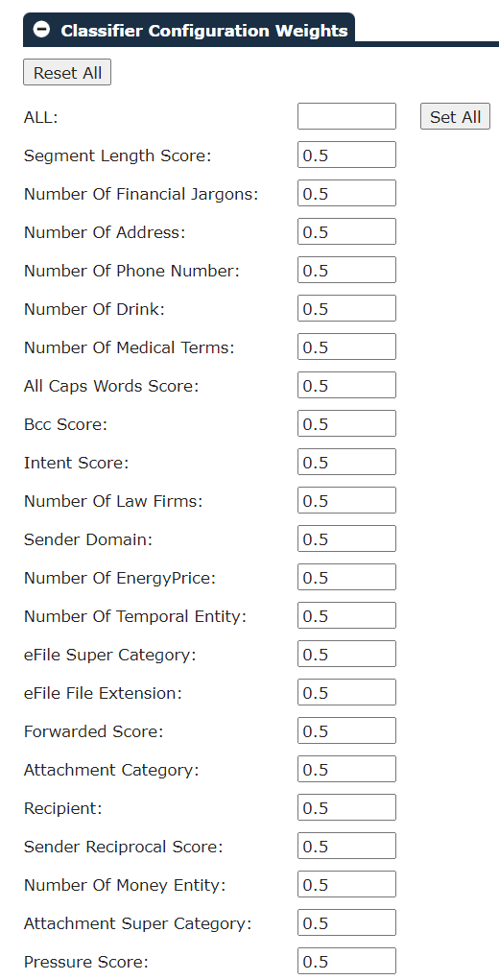Select the Segment Length Score input box
The width and height of the screenshot is (499, 980).
pyautogui.click(x=346, y=155)
